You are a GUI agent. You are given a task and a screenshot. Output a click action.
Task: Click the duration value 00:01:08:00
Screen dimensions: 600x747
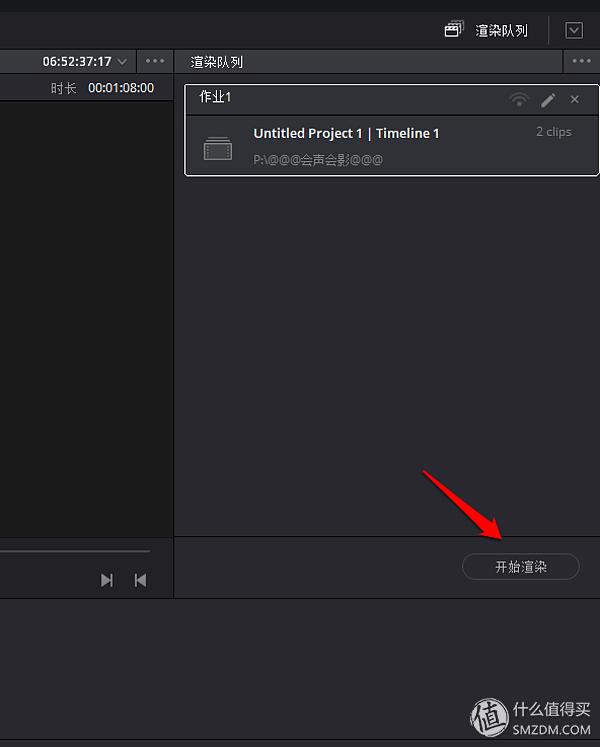click(121, 88)
